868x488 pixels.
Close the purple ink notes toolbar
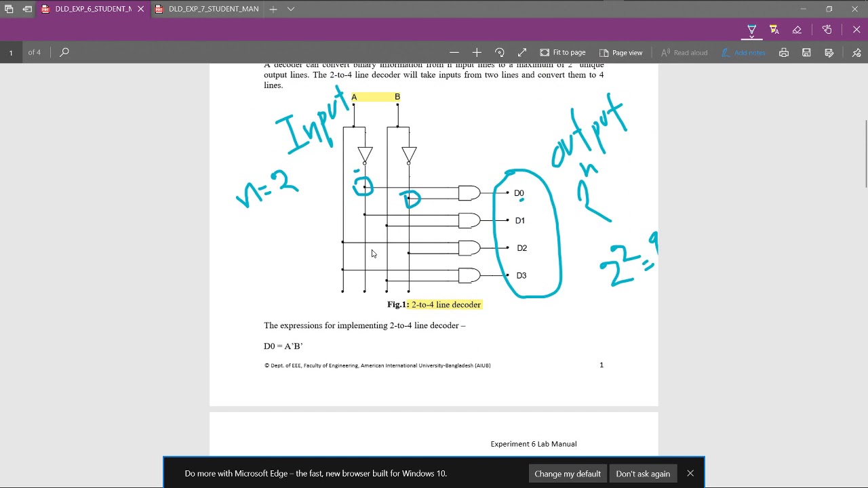[856, 30]
